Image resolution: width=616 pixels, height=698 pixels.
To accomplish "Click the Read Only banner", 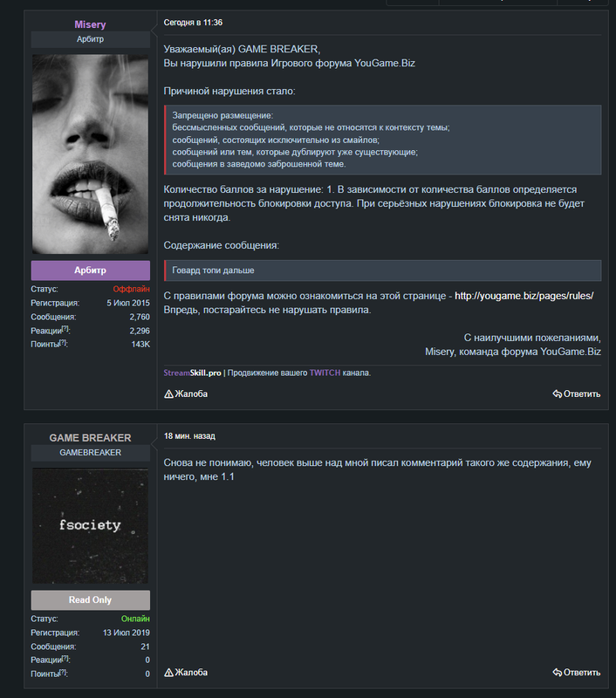I will pyautogui.click(x=91, y=599).
